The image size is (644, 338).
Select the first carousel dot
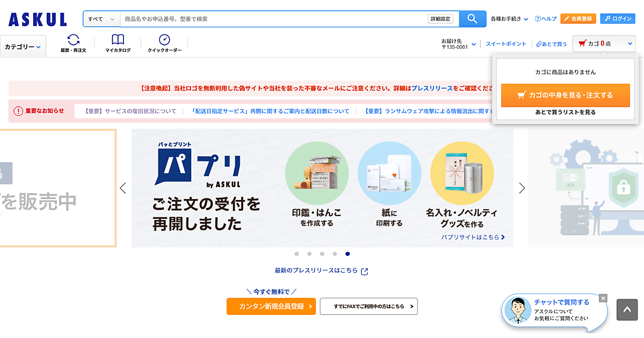click(x=297, y=254)
